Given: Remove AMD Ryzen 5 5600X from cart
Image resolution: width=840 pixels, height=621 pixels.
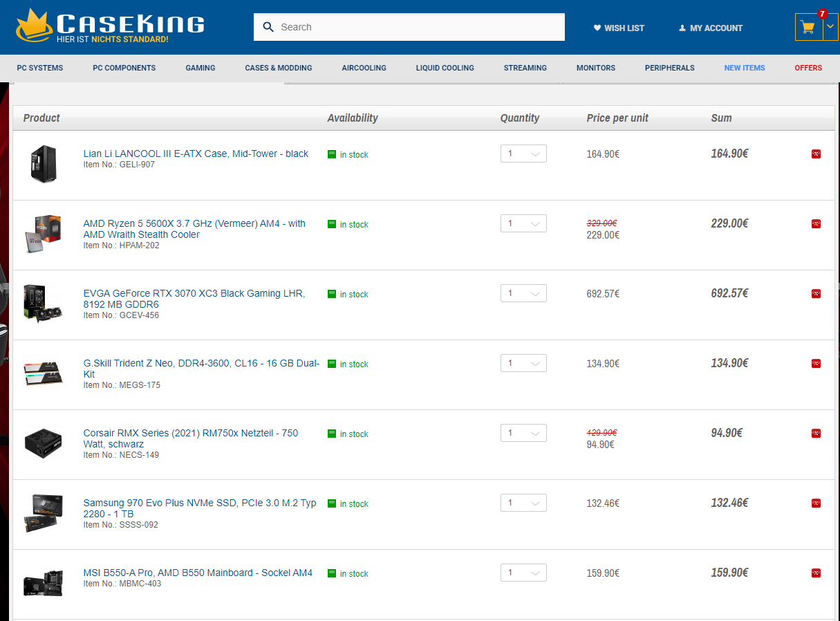Looking at the screenshot, I should click(x=816, y=223).
